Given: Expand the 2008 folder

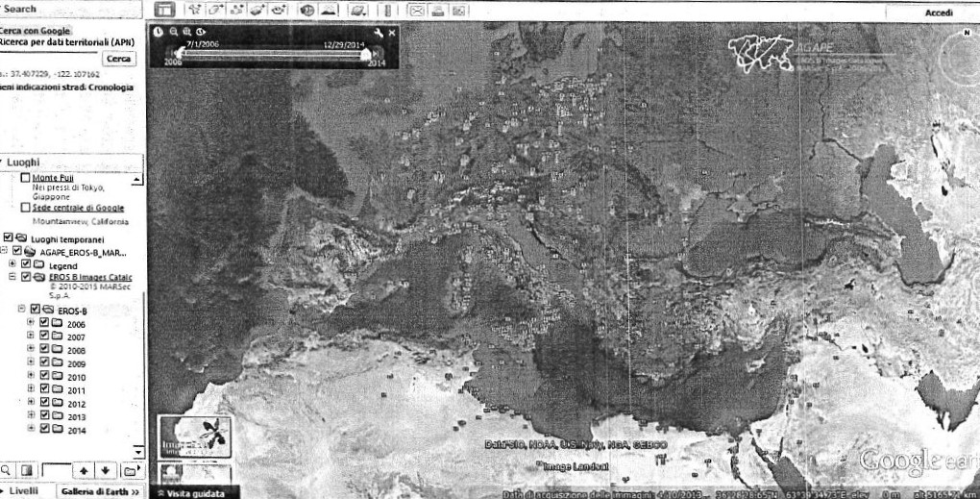Looking at the screenshot, I should (31, 349).
